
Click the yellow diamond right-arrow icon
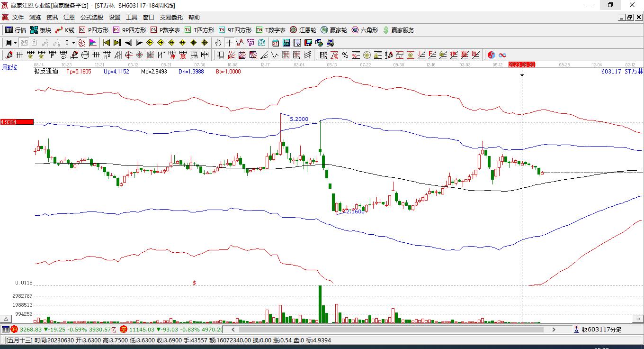(x=161, y=43)
